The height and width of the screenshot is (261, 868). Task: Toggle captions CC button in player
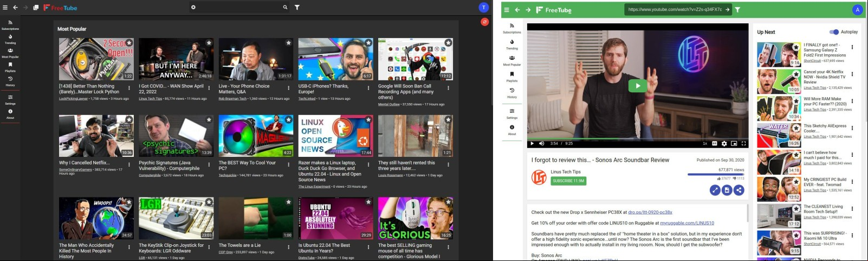tap(715, 144)
